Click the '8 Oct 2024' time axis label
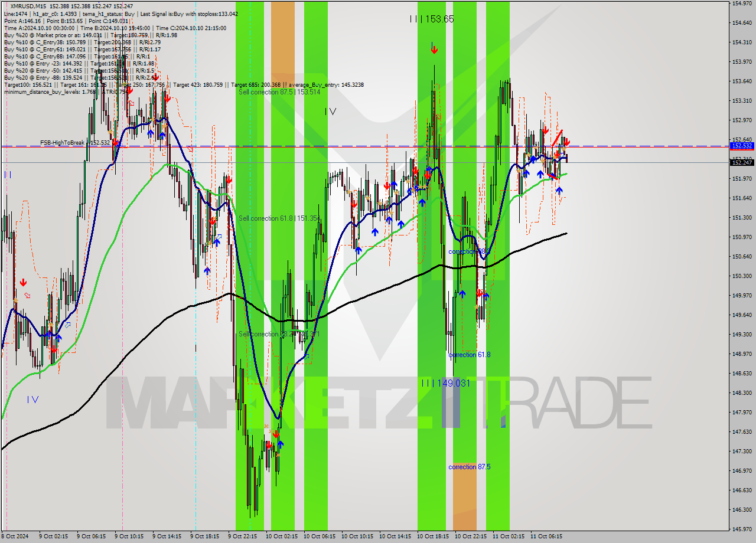Image resolution: width=756 pixels, height=543 pixels. (x=14, y=537)
